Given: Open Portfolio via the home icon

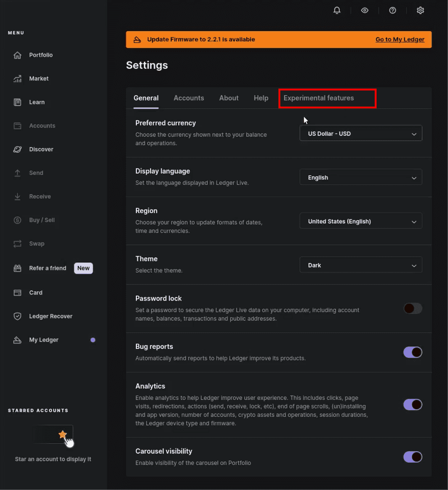Looking at the screenshot, I should tap(18, 55).
